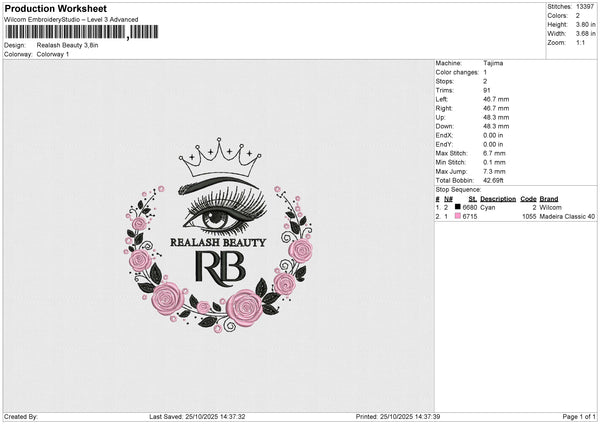
Task: Click the 'Madeira Classic 40' brand cell
Action: 567,217
